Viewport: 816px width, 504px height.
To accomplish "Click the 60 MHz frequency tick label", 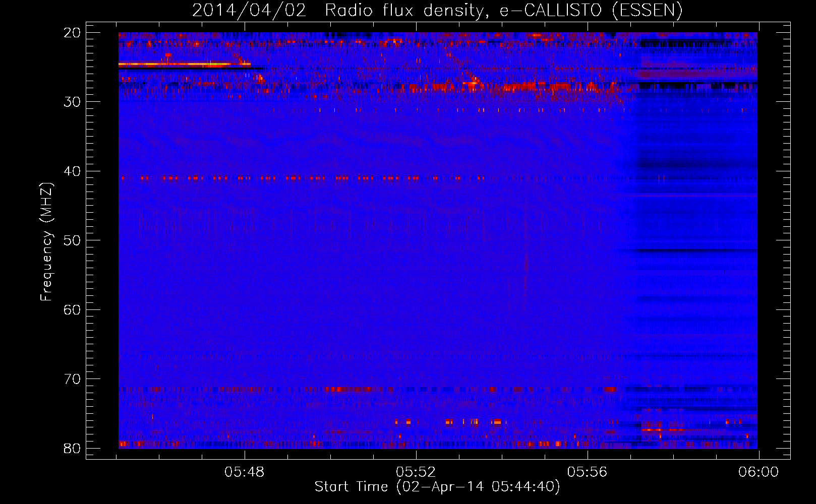I will (73, 309).
